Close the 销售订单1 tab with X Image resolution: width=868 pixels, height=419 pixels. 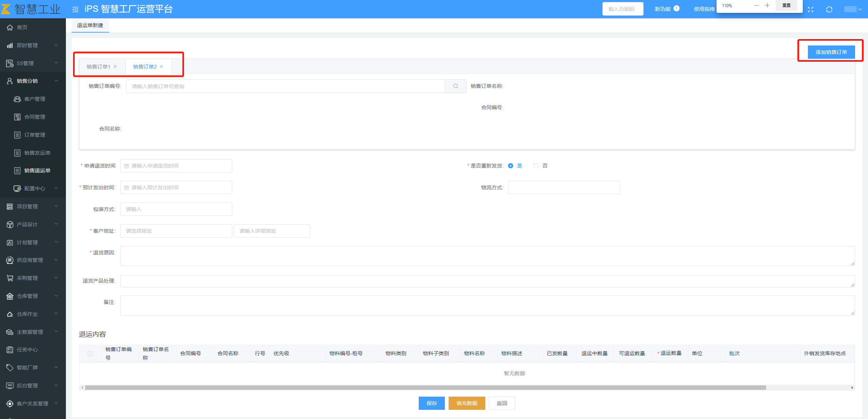point(115,66)
